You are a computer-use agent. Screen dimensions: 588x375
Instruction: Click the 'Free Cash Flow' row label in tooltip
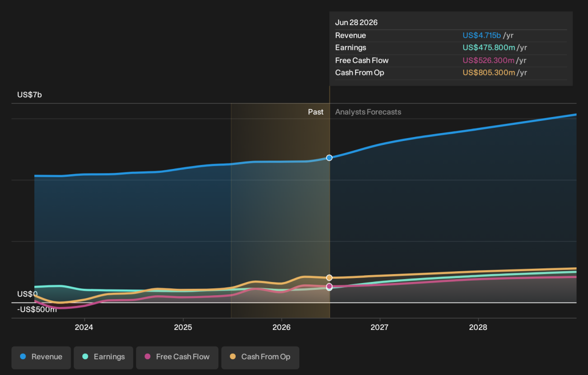(x=362, y=60)
